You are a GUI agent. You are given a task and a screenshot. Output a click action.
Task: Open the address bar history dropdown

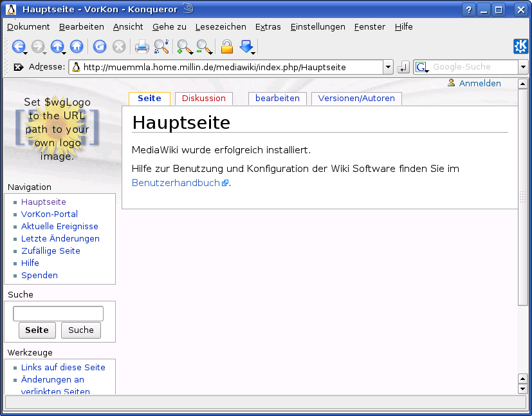pyautogui.click(x=388, y=67)
